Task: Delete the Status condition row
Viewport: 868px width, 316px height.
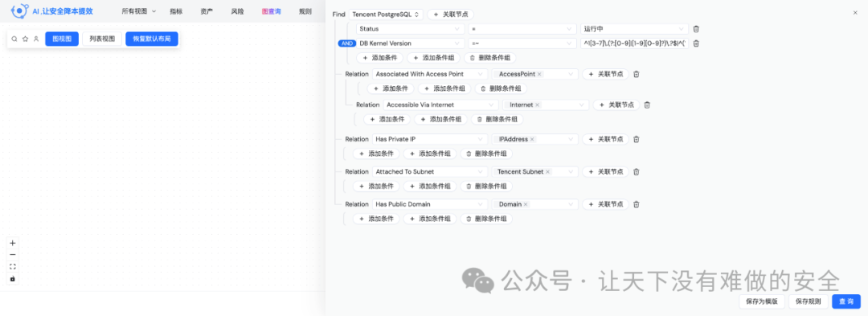Action: tap(696, 29)
